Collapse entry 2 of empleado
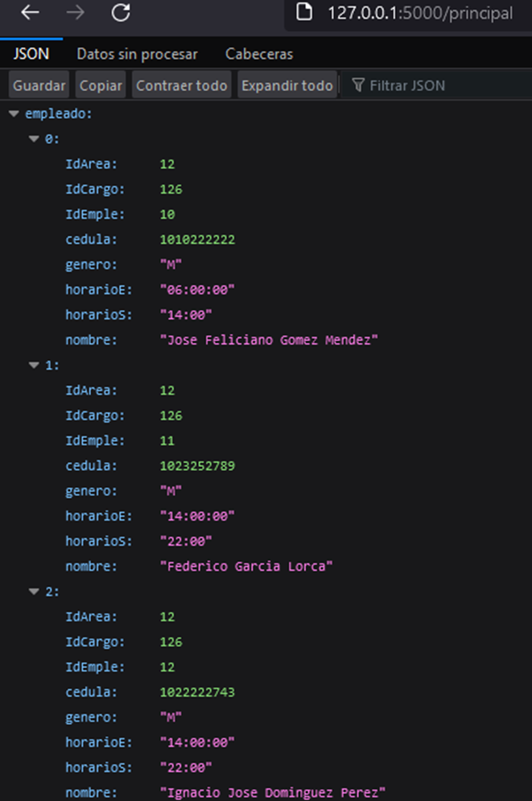 tap(34, 592)
